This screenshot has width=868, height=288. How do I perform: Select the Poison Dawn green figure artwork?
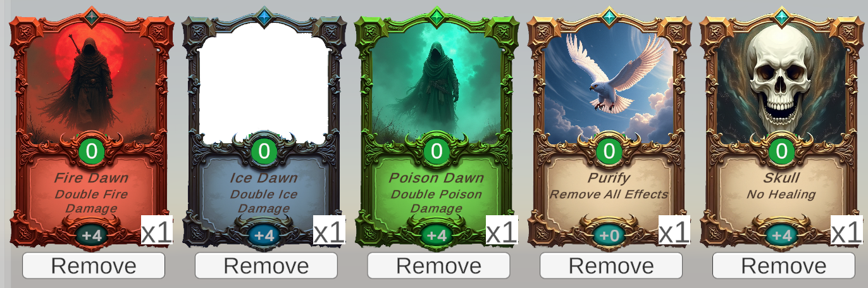(437, 82)
